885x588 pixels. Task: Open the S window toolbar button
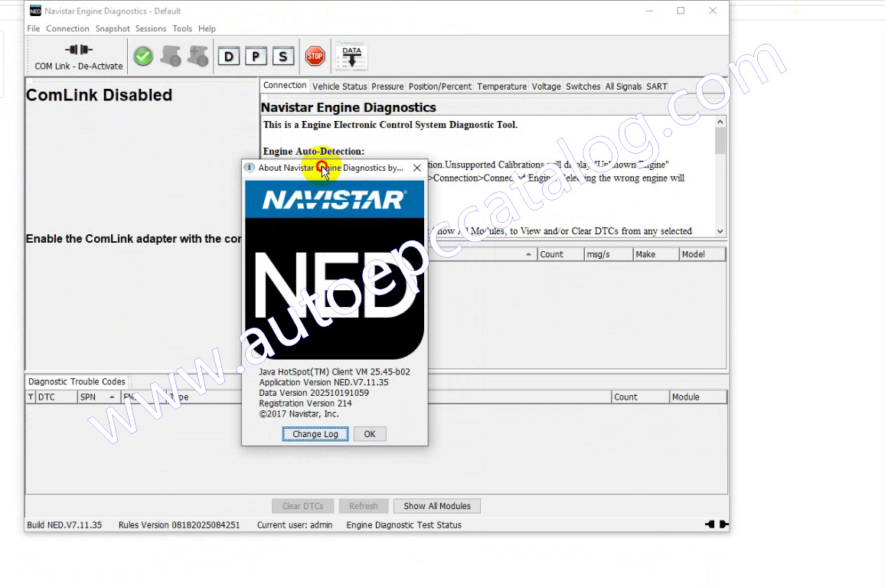tap(283, 56)
